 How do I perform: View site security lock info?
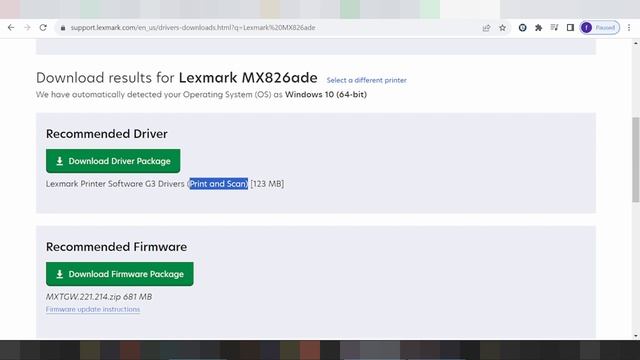[x=63, y=28]
